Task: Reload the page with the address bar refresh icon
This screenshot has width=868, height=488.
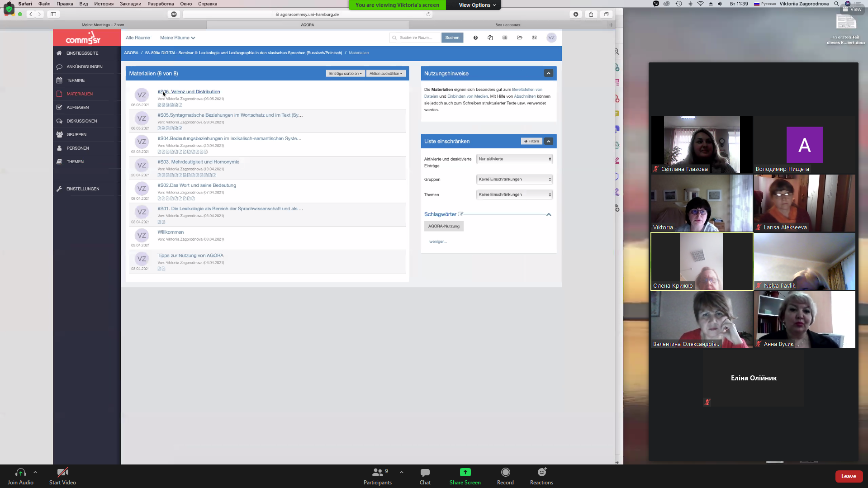Action: [428, 14]
